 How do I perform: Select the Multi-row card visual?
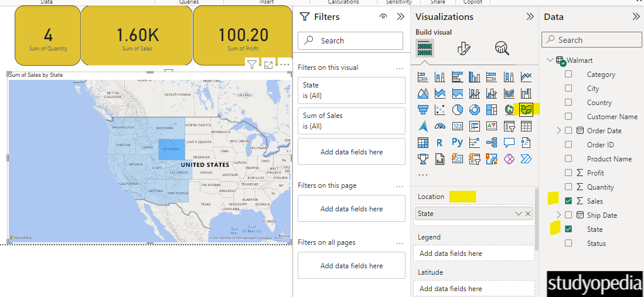pos(475,126)
